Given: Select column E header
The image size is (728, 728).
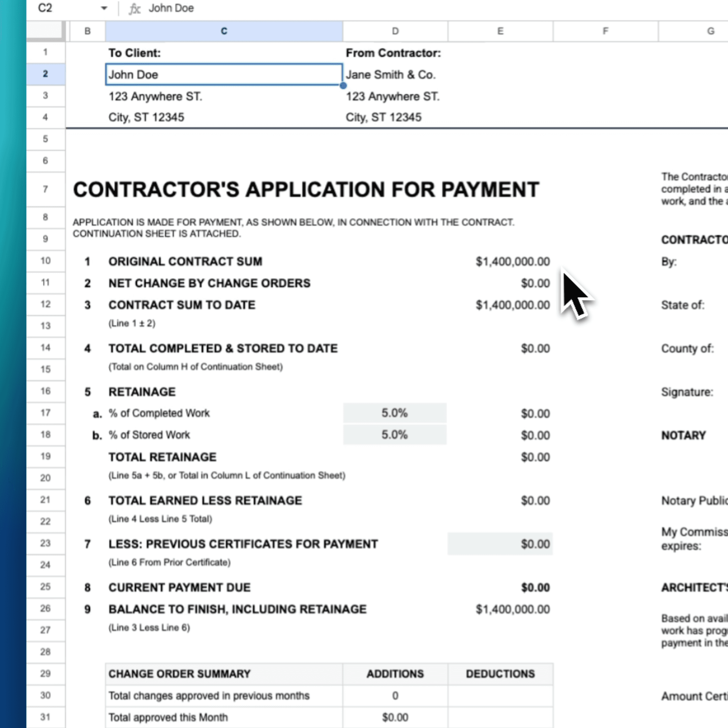Looking at the screenshot, I should click(x=500, y=31).
